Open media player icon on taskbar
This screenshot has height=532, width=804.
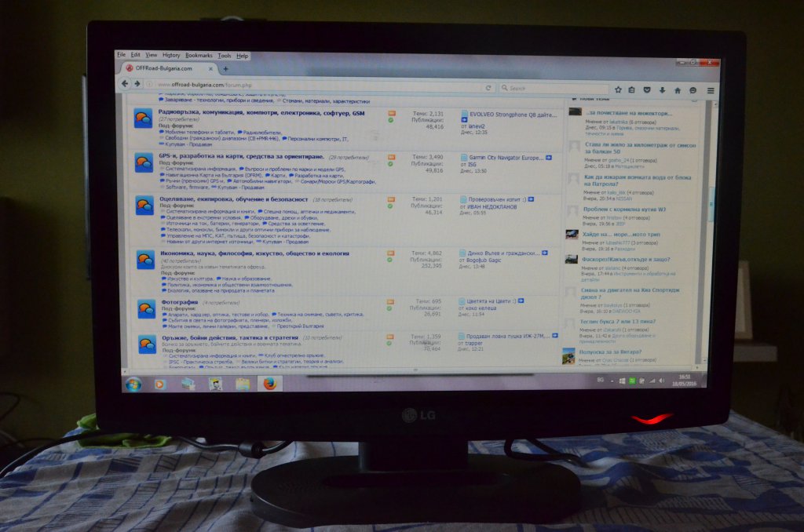(x=160, y=384)
